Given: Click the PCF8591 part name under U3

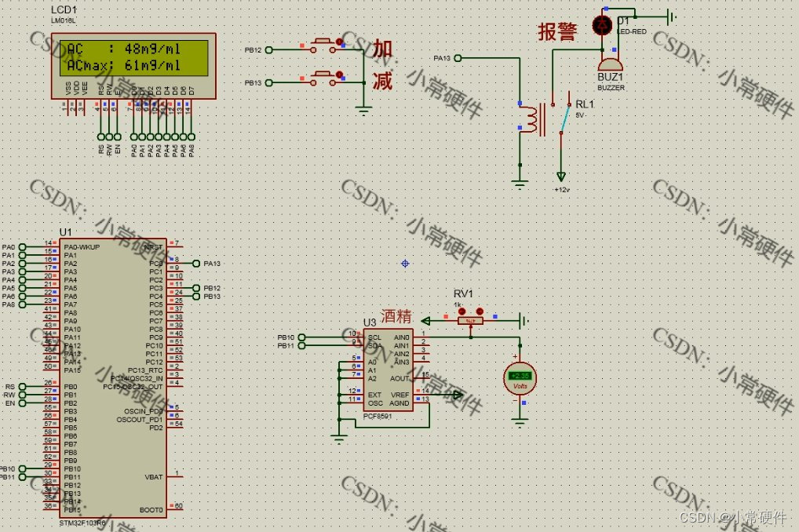Looking at the screenshot, I should pyautogui.click(x=378, y=417).
